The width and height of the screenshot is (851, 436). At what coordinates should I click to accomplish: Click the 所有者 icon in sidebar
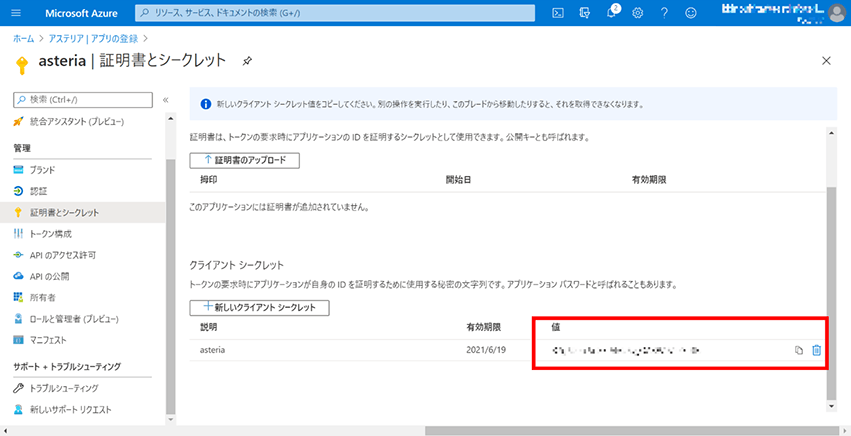coord(18,297)
